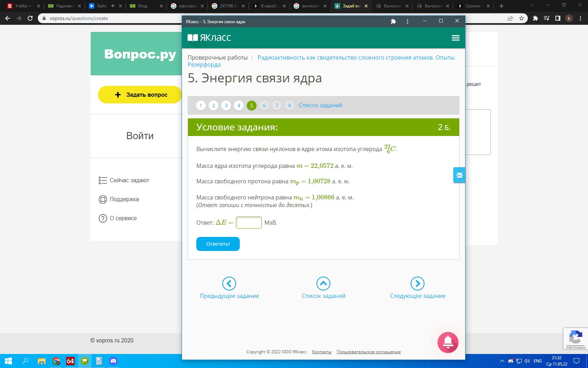Click the blue envelope feedback icon
This screenshot has width=588, height=368.
pos(459,175)
